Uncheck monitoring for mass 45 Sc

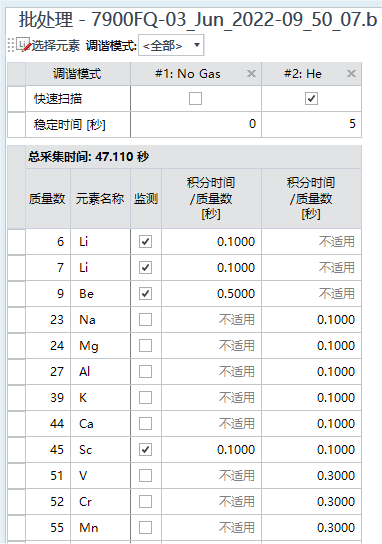145,450
